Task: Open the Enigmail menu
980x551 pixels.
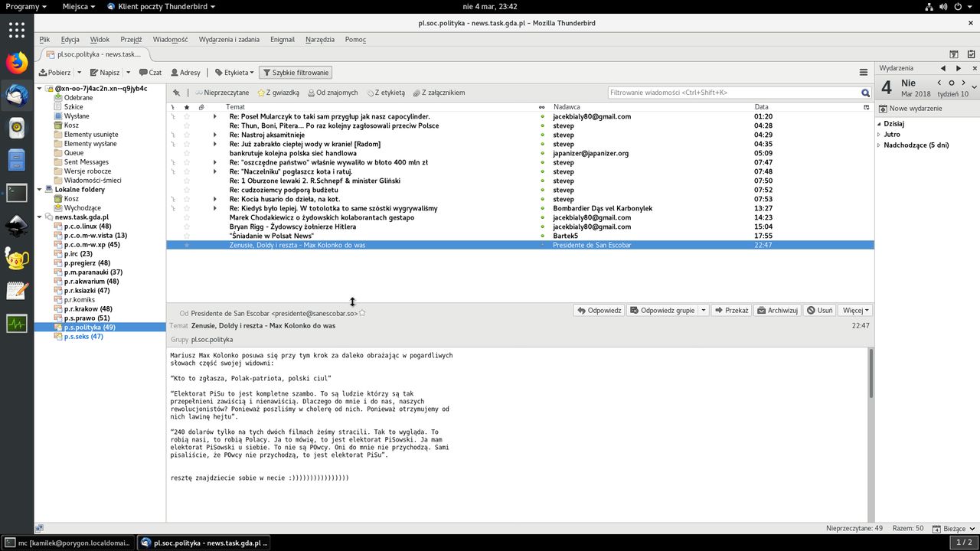Action: click(x=283, y=39)
